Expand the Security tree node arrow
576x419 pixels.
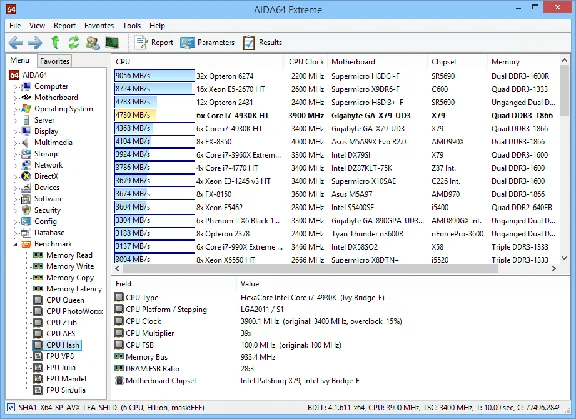click(x=15, y=211)
